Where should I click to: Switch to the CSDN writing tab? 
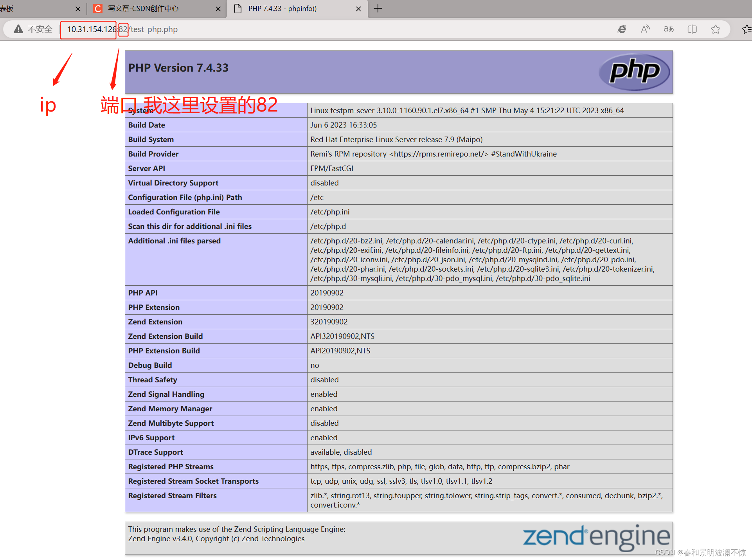click(x=143, y=9)
